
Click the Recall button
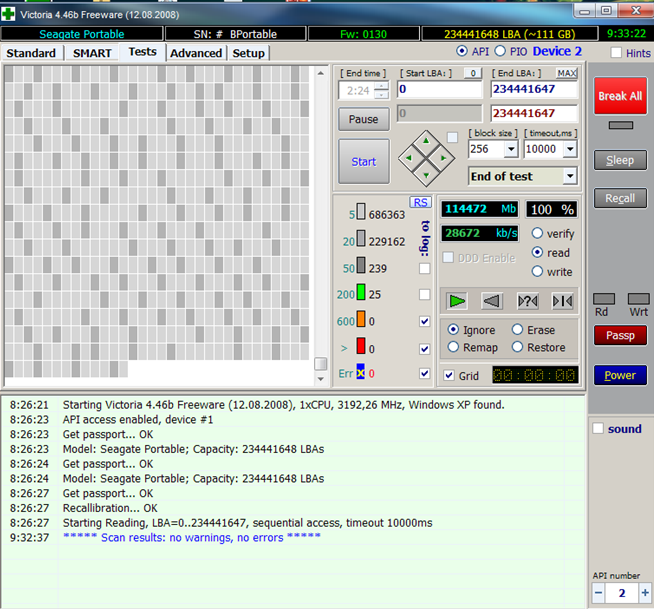pyautogui.click(x=620, y=198)
